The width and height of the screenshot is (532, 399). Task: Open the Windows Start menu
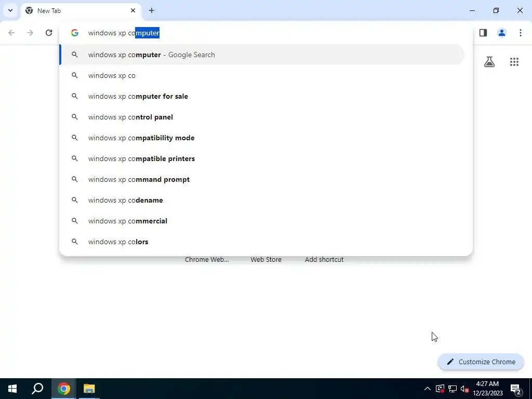(12, 389)
